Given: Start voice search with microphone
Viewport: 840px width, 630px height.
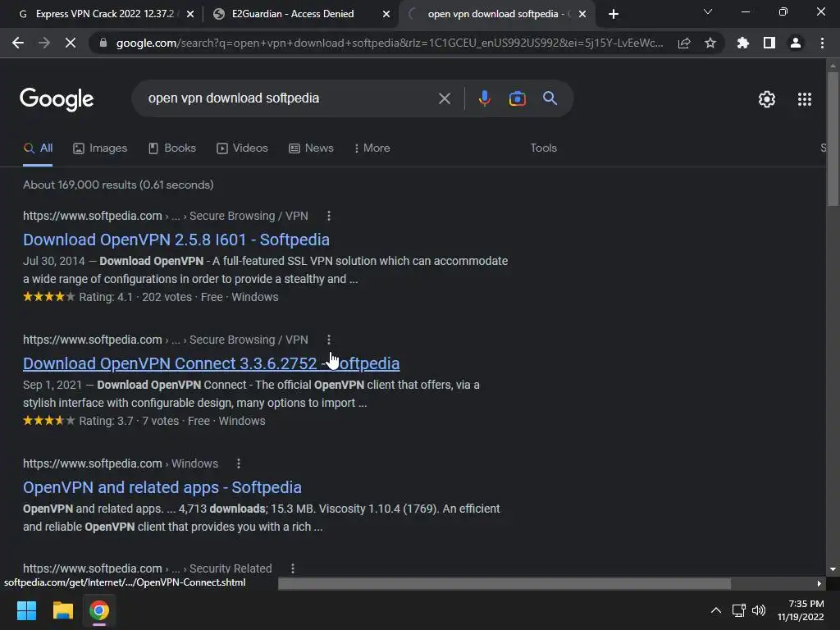Looking at the screenshot, I should point(484,98).
